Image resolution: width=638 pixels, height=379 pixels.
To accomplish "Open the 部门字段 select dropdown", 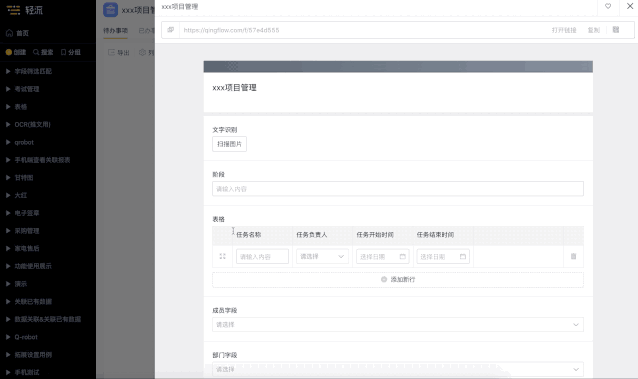I will point(398,369).
